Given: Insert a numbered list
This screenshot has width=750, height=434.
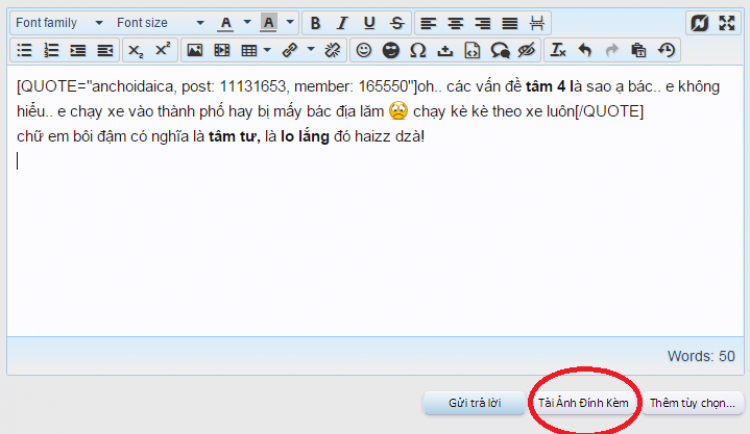Looking at the screenshot, I should click(51, 50).
